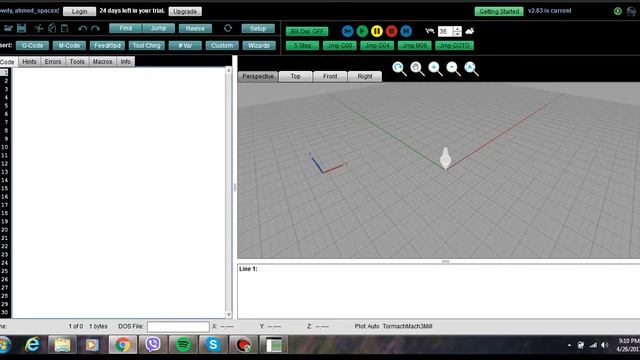Skip to the end of the simulation
This screenshot has height=360, width=640.
point(406,31)
